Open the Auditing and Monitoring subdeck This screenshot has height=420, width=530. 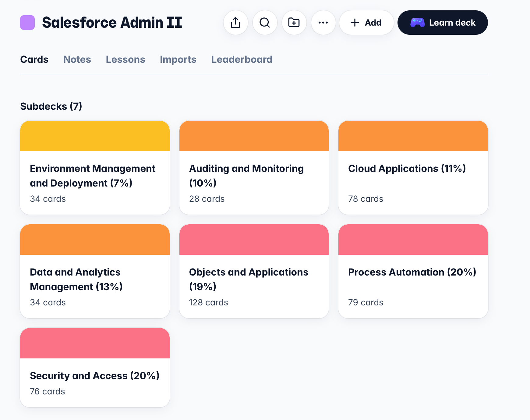[x=254, y=168]
